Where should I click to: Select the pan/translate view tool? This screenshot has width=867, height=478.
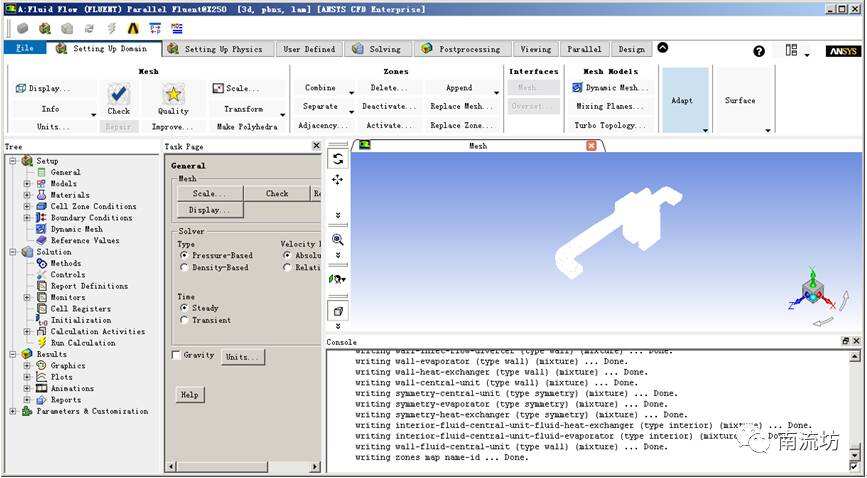coord(337,180)
